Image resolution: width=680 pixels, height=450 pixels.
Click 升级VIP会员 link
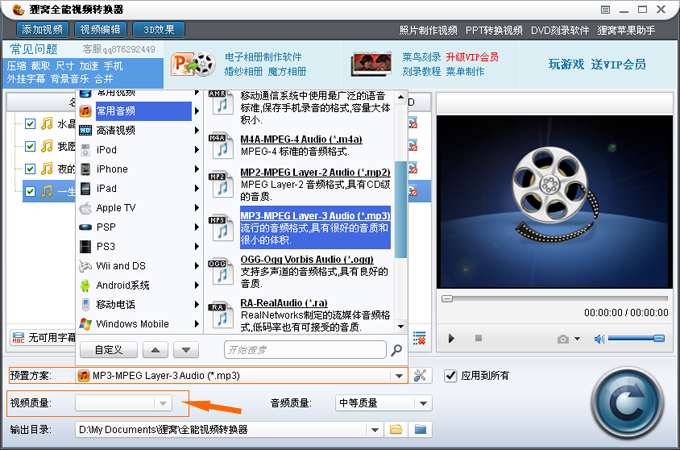[x=472, y=57]
